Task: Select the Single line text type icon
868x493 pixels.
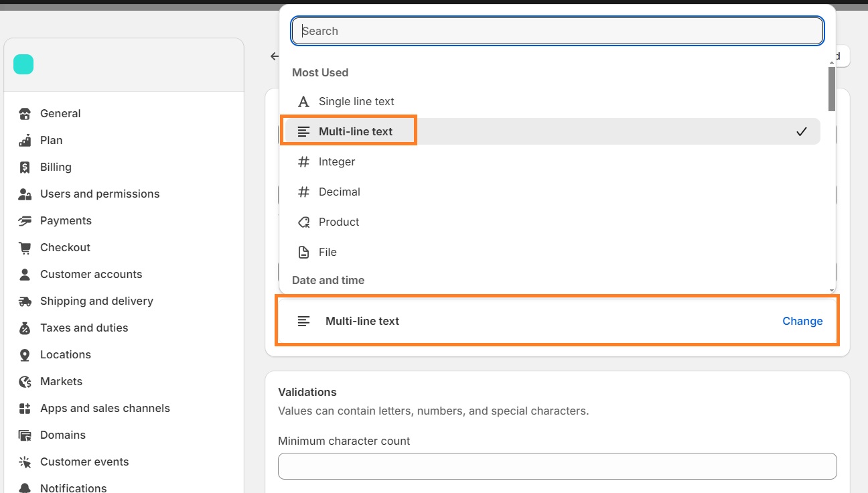Action: coord(303,101)
